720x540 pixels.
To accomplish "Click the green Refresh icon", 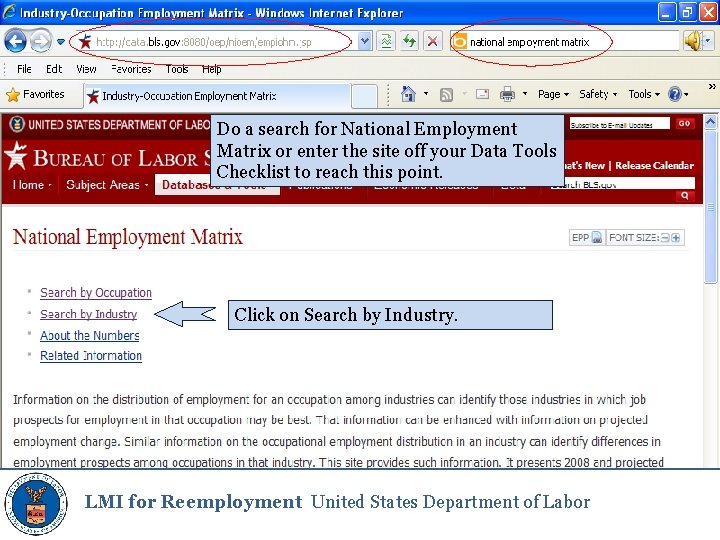I will click(x=409, y=42).
